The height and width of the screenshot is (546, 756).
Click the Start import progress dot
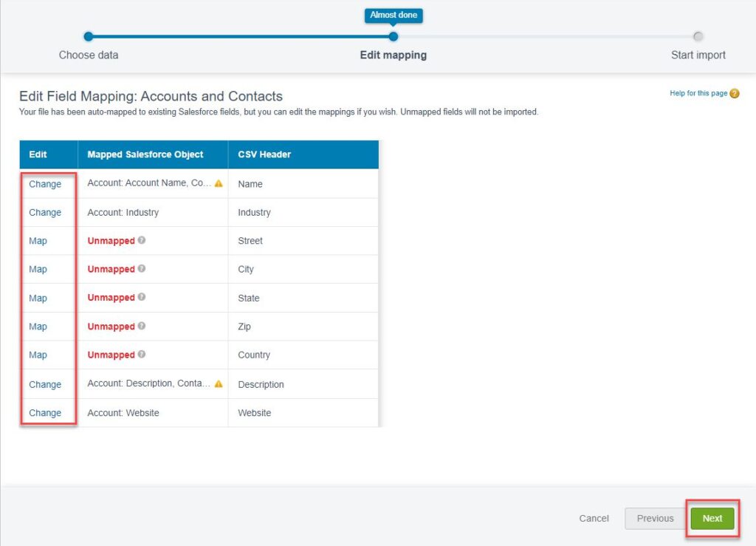click(698, 36)
